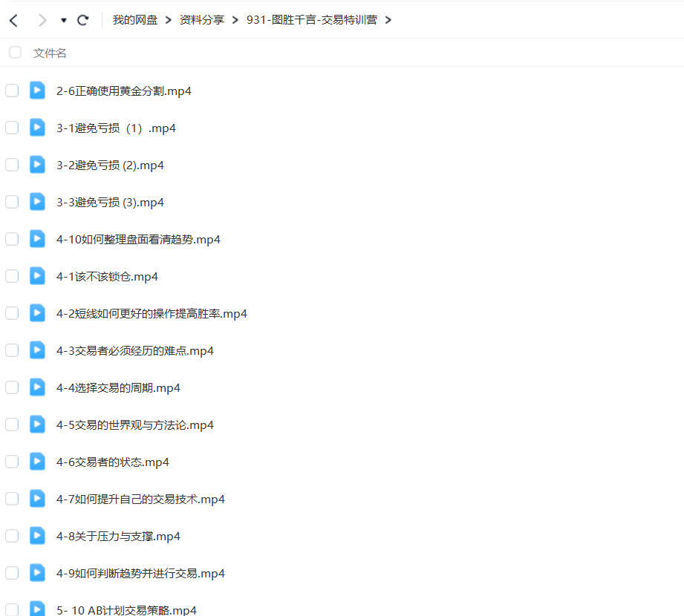Screen dimensions: 684x616
Task: Click video icon of 3-3避免亏损 (3).mp4
Action: tap(37, 201)
